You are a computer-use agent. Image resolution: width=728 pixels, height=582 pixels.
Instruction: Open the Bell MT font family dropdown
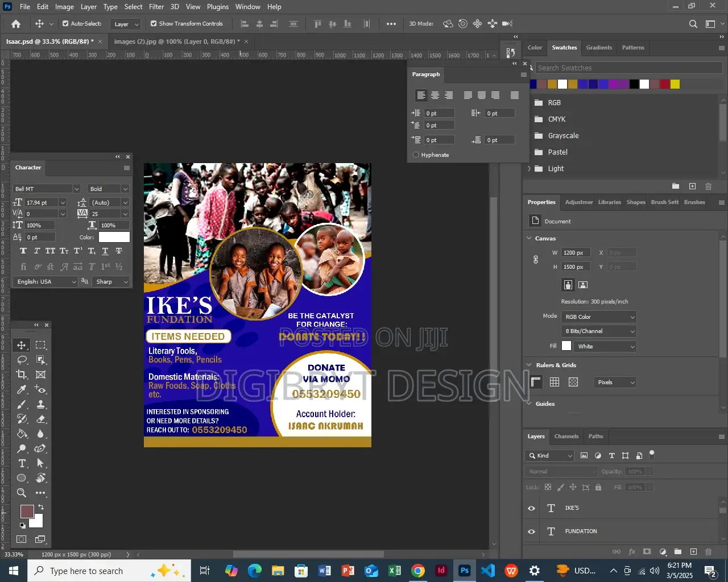point(76,189)
